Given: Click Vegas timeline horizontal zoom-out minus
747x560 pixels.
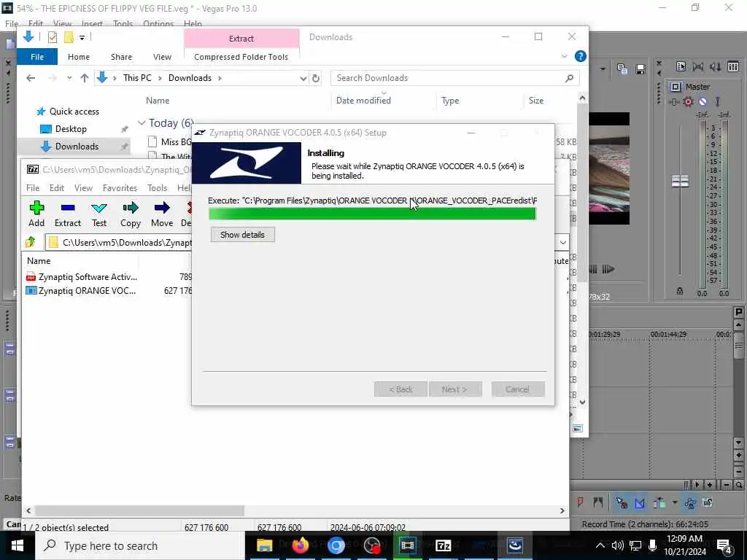Looking at the screenshot, I should (x=726, y=485).
